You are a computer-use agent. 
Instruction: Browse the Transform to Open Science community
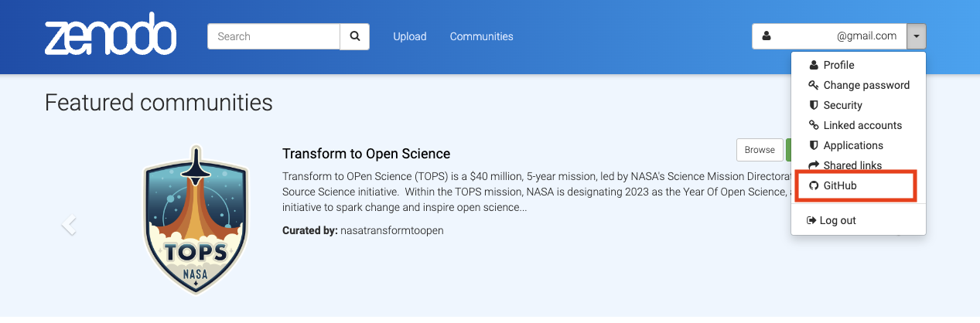(x=760, y=150)
